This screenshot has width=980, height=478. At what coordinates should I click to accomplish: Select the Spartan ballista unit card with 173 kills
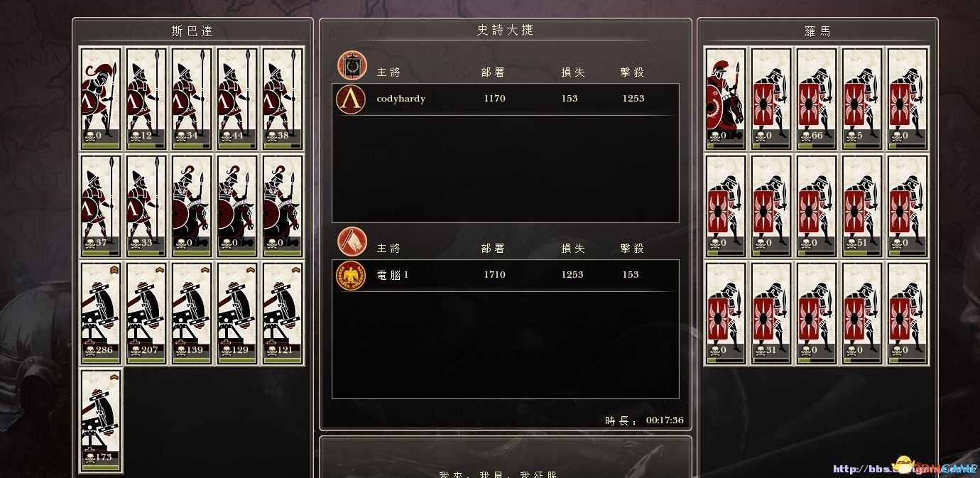click(x=101, y=420)
